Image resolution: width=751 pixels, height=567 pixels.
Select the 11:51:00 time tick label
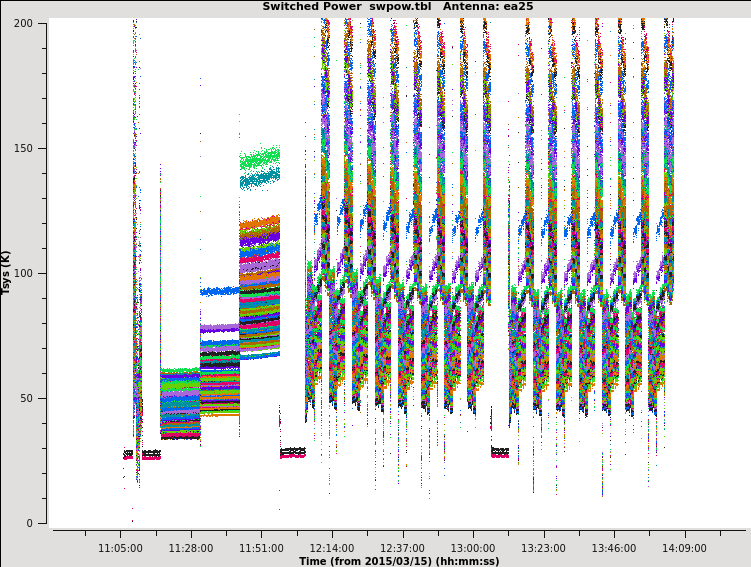click(x=261, y=548)
